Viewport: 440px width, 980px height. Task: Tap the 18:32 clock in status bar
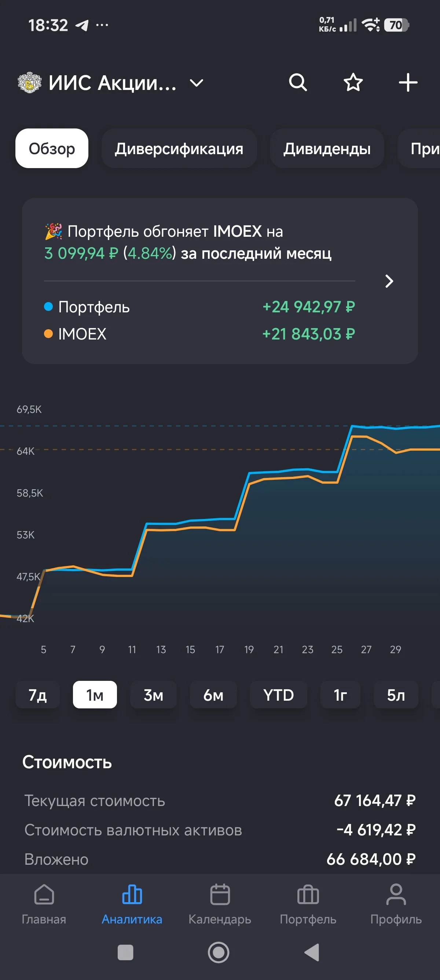point(48,25)
